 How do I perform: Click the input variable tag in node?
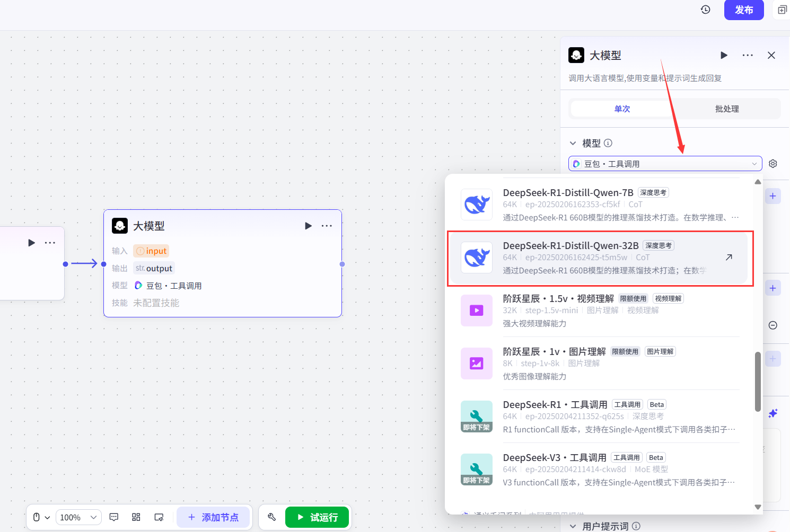pyautogui.click(x=152, y=251)
